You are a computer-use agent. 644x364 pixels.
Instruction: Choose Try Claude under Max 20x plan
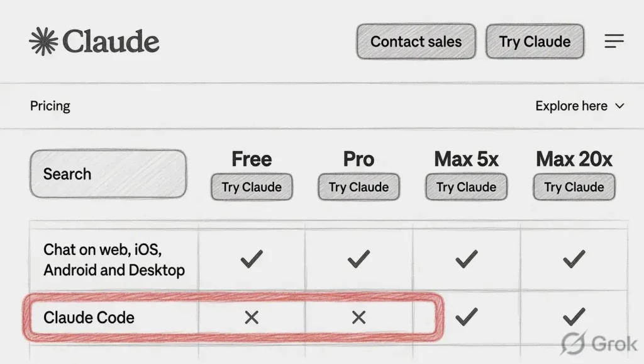(x=574, y=187)
